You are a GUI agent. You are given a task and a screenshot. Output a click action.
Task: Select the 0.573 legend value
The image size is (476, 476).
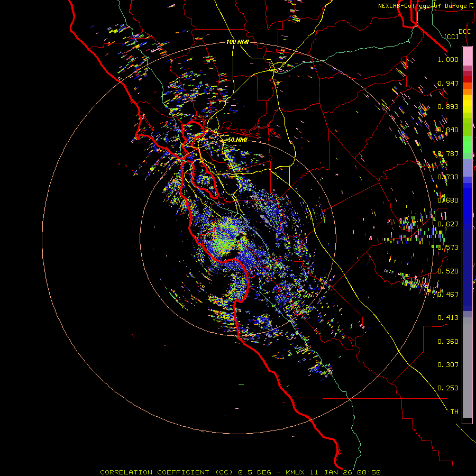tap(448, 248)
